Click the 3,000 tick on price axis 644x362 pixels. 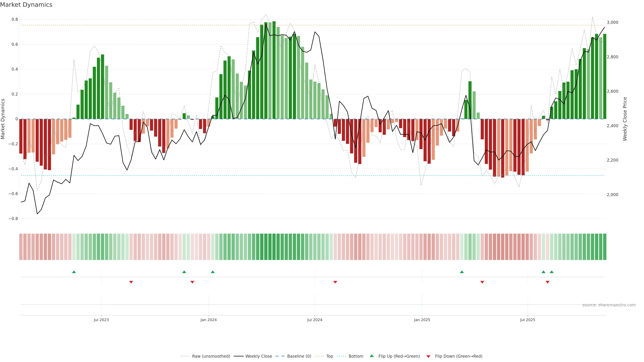pyautogui.click(x=612, y=22)
